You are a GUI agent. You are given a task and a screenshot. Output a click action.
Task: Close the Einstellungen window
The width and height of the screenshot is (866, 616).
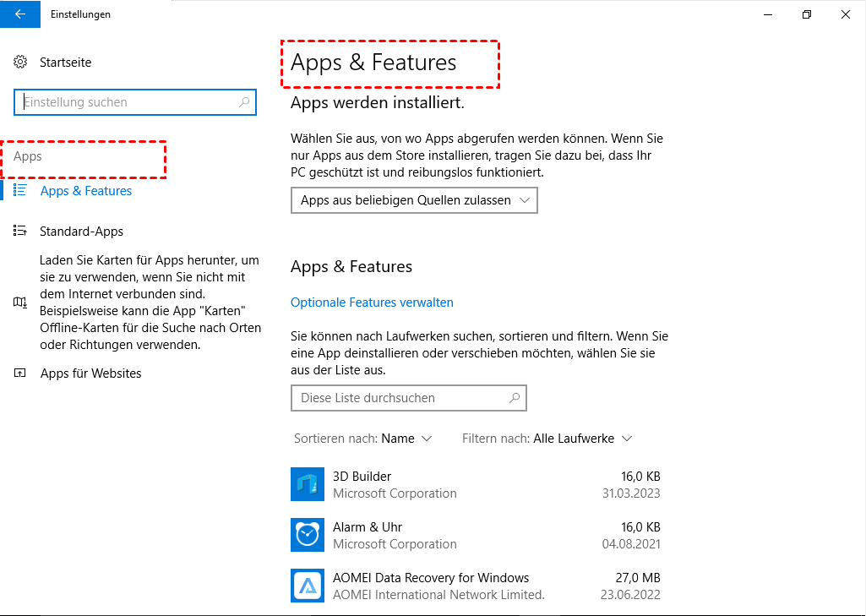tap(846, 14)
